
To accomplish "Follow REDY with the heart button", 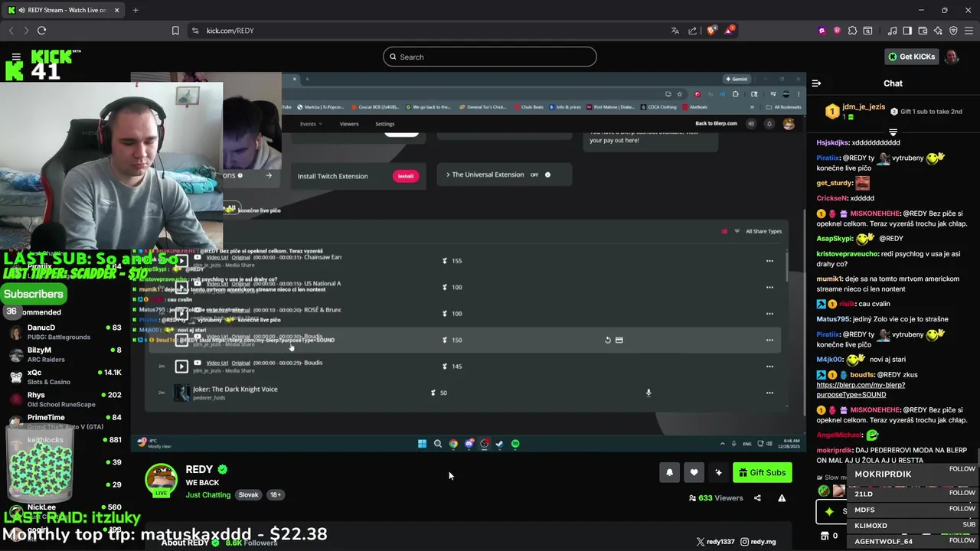I will [694, 473].
